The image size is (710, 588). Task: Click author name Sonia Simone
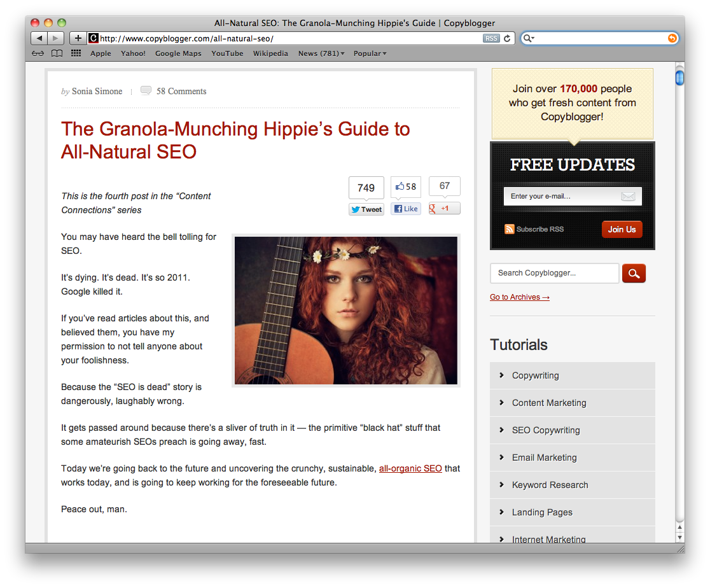click(x=97, y=91)
